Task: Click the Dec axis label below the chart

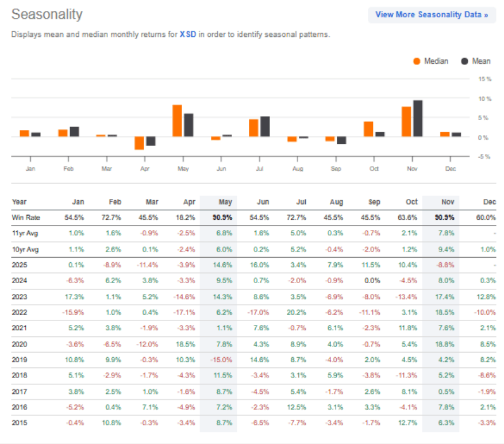Action: [x=450, y=167]
